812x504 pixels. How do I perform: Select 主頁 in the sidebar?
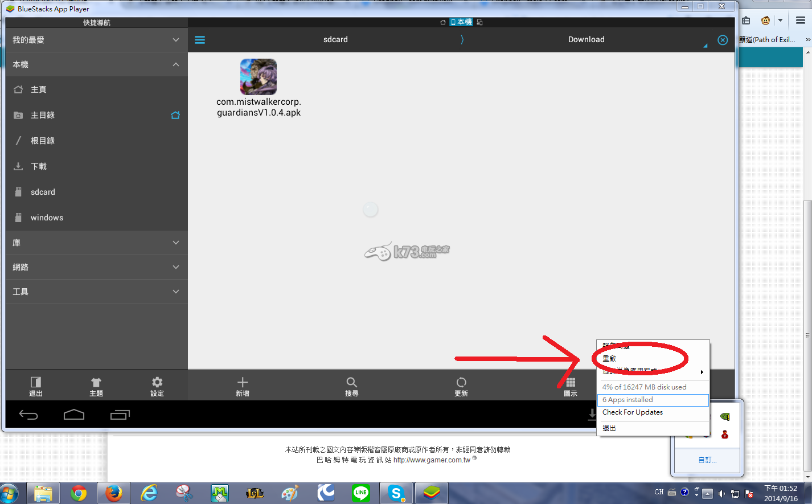97,89
